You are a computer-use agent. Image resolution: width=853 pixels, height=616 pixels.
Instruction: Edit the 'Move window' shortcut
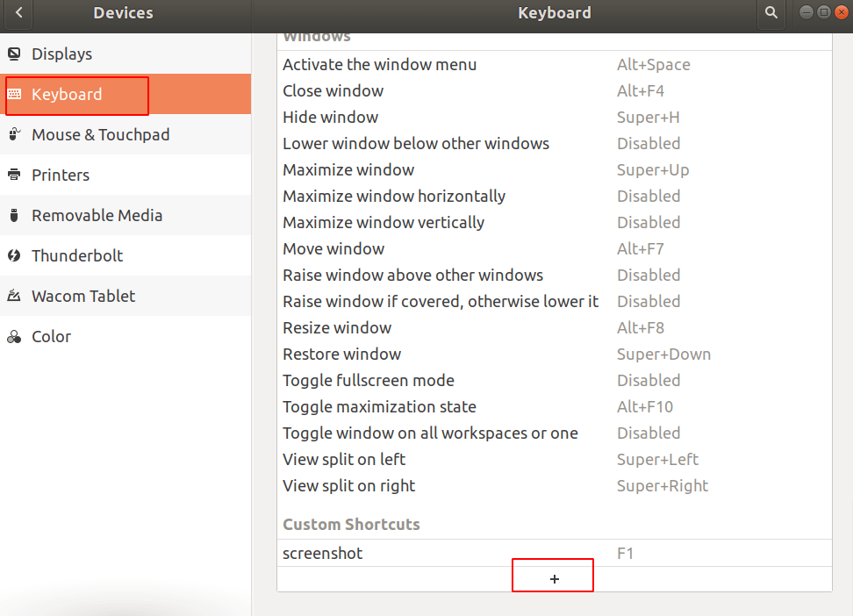pos(554,248)
